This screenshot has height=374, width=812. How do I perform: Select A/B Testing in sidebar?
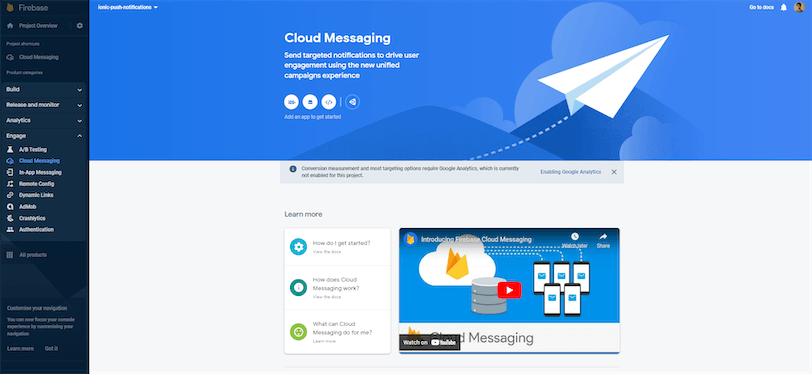point(33,149)
